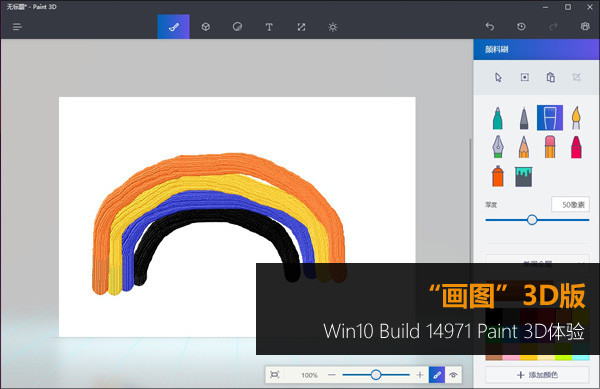Screen dimensions: 600x389
Task: Click the Redo arrow
Action: [553, 26]
